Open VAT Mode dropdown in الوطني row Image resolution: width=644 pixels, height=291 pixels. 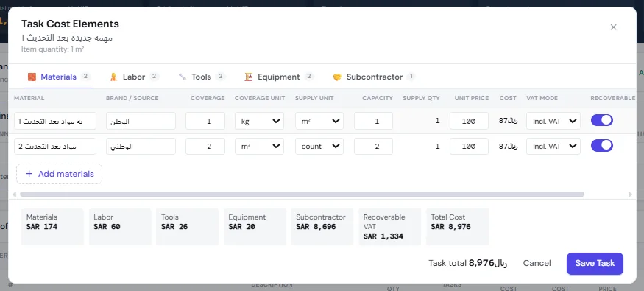[553, 147]
